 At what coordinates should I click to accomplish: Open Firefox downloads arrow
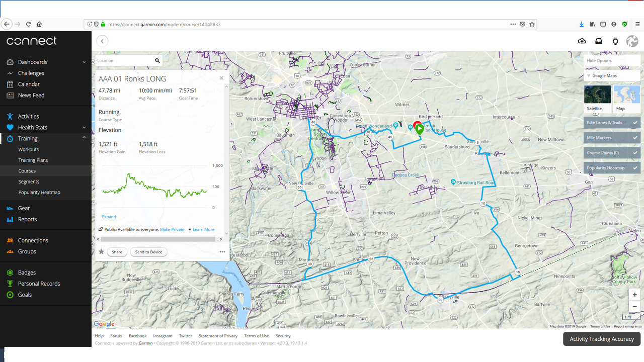tap(582, 24)
